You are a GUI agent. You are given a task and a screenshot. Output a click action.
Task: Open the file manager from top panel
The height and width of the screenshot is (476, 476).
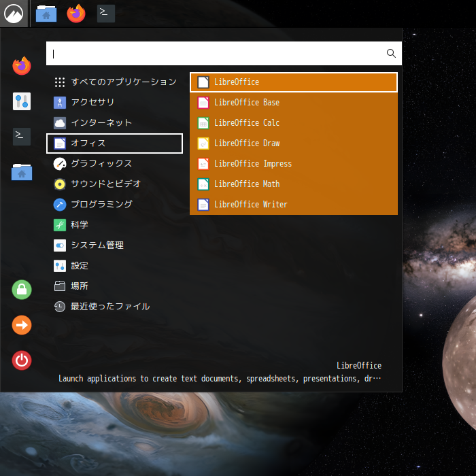click(46, 14)
